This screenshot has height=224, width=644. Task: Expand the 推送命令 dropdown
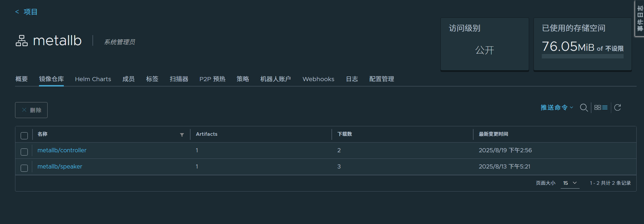(557, 107)
